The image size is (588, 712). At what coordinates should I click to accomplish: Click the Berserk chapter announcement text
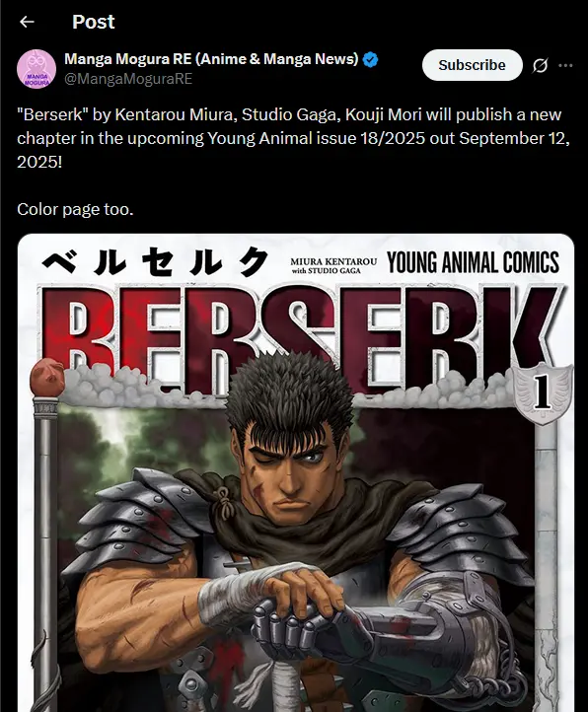pos(293,138)
